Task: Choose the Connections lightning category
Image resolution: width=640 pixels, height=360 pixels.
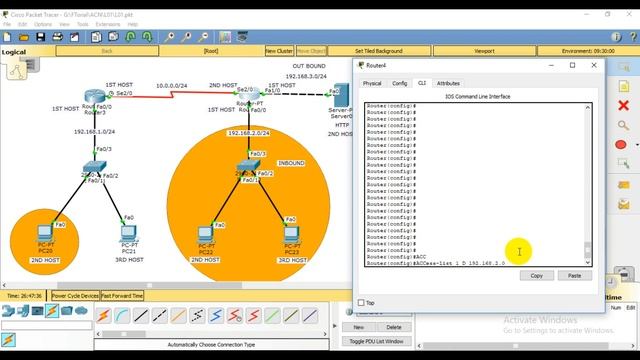Action: 52,311
